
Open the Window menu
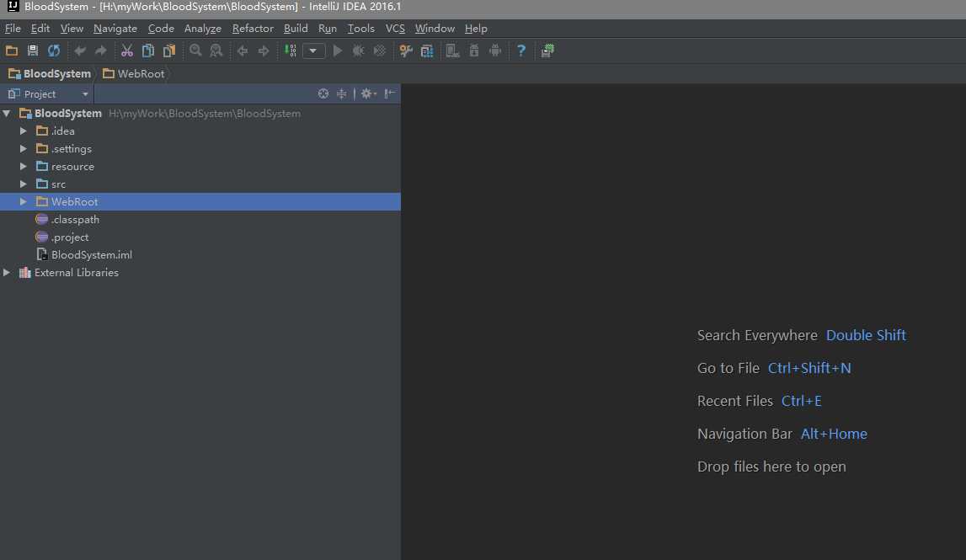point(435,29)
